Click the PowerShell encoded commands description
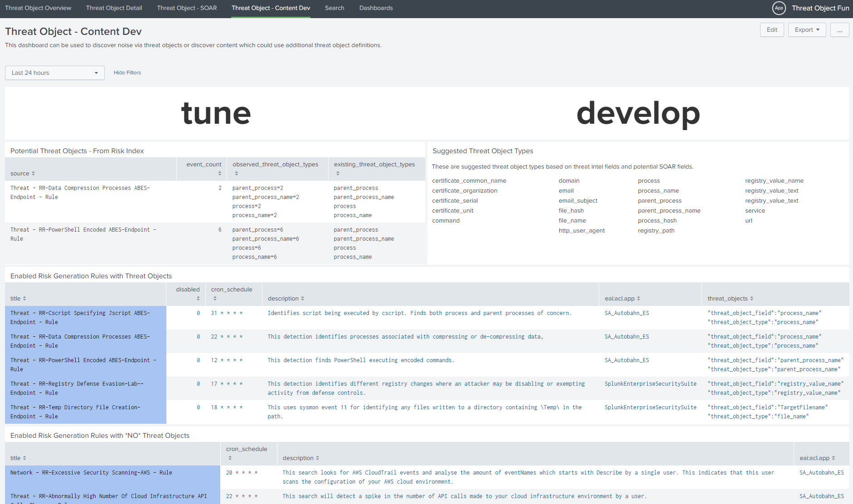 coord(361,360)
